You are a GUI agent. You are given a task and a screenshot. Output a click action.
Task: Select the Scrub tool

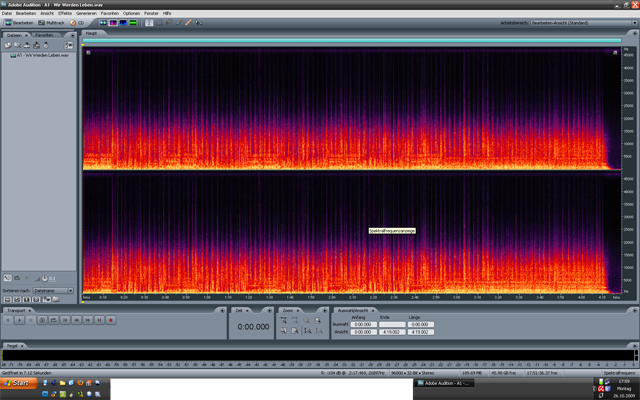(198, 23)
